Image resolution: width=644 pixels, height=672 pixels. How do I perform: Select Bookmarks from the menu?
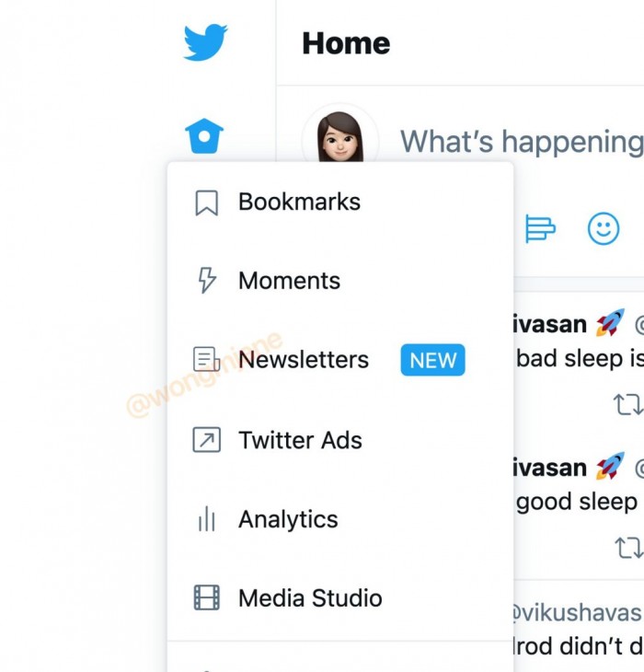coord(340,202)
